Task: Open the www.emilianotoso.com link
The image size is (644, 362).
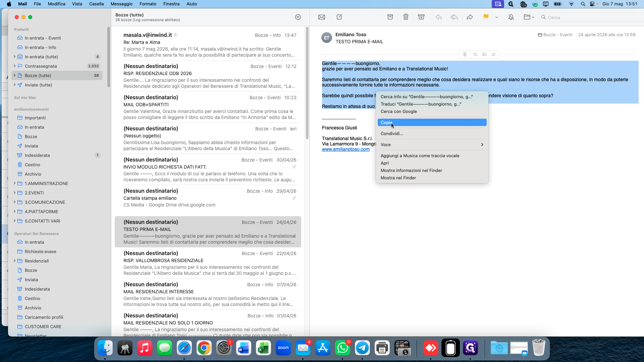Action: coord(345,149)
